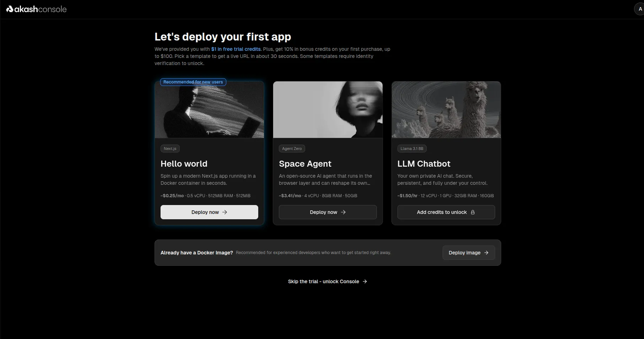Click the ~$0.25/mo price text

click(172, 196)
